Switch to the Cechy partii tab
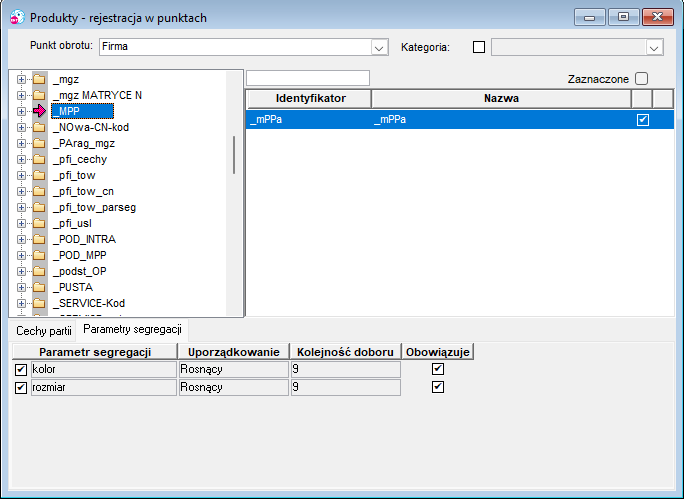The width and height of the screenshot is (685, 499). [44, 331]
